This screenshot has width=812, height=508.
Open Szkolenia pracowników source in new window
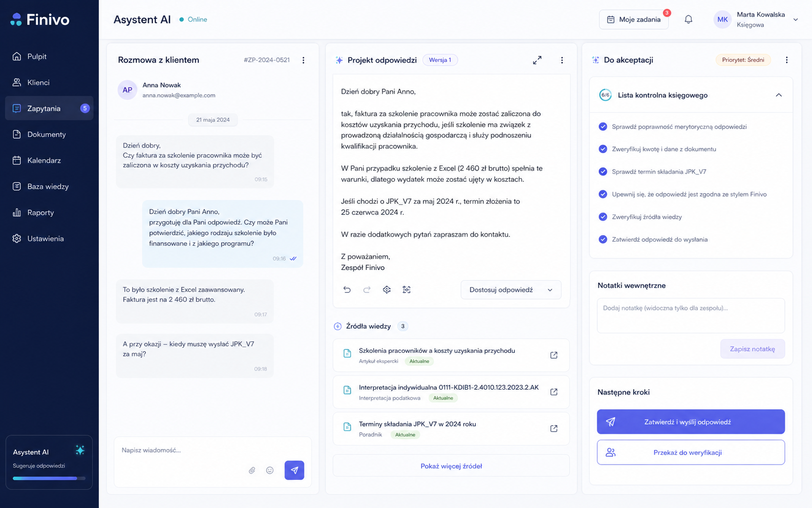pos(553,355)
